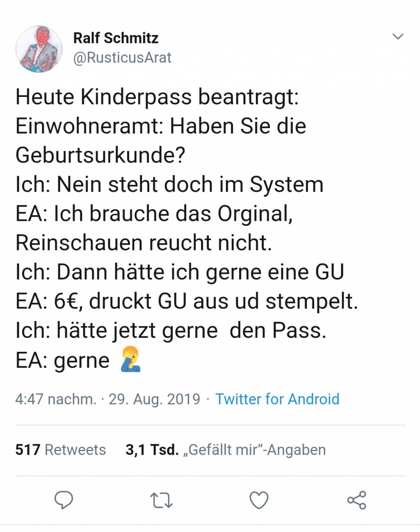The width and height of the screenshot is (420, 532).
Task: Click the line 'Ich: hätte jetzt gerne den Pass.'
Action: [171, 330]
